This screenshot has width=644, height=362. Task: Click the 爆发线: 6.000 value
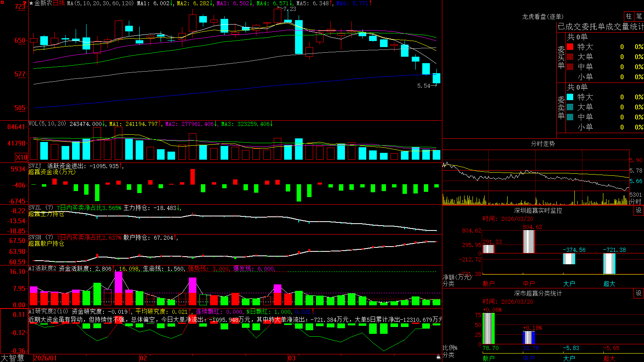254,269
